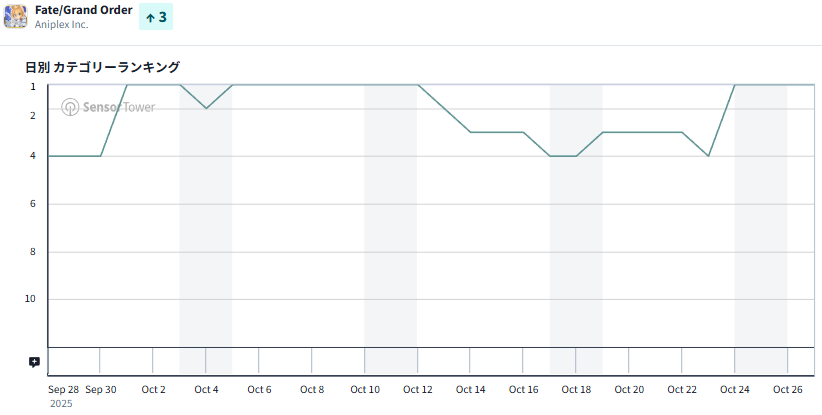Click the Oct 24 date label
Screen dimensions: 822x415
[x=735, y=390]
